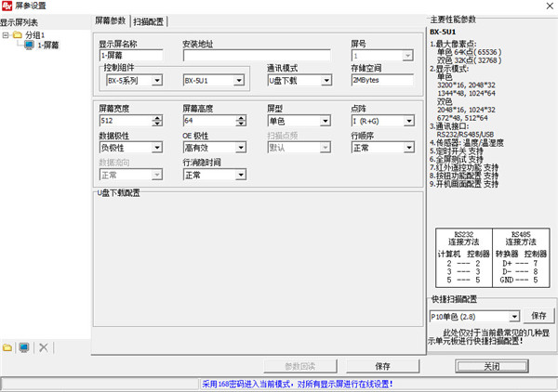The height and width of the screenshot is (392, 558).
Task: Click the monitor icon of 1-屏幕
Action: tap(29, 45)
